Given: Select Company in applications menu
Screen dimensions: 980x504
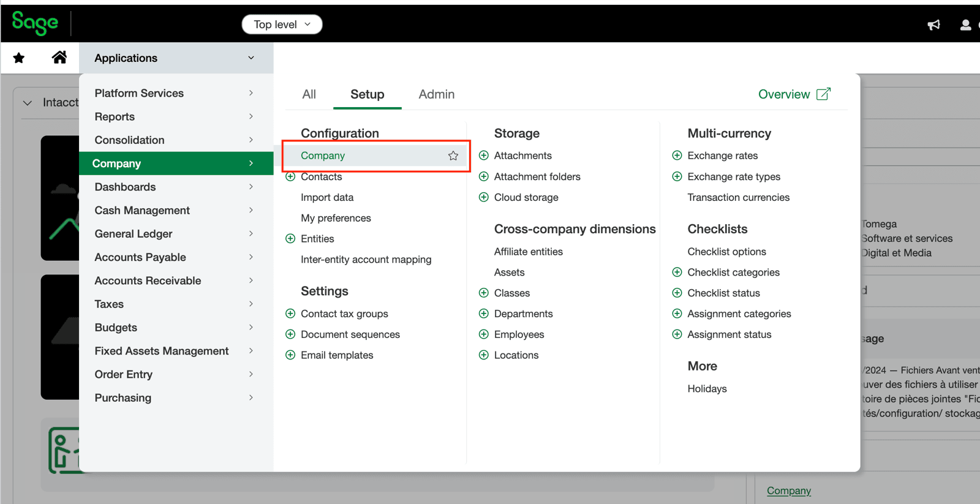Looking at the screenshot, I should [176, 164].
